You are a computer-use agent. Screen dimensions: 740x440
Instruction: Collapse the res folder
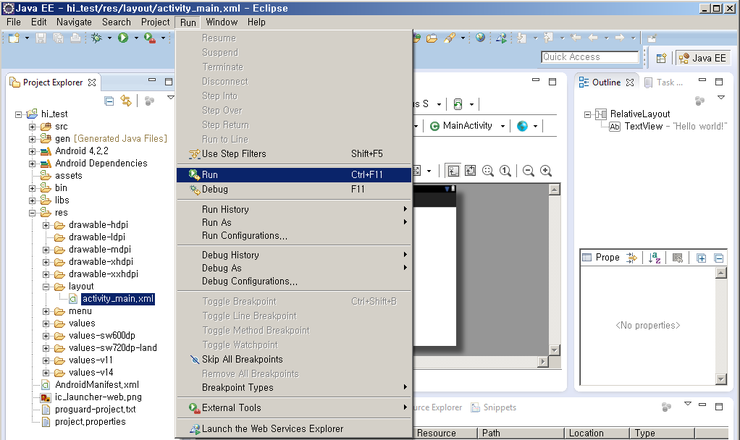32,213
